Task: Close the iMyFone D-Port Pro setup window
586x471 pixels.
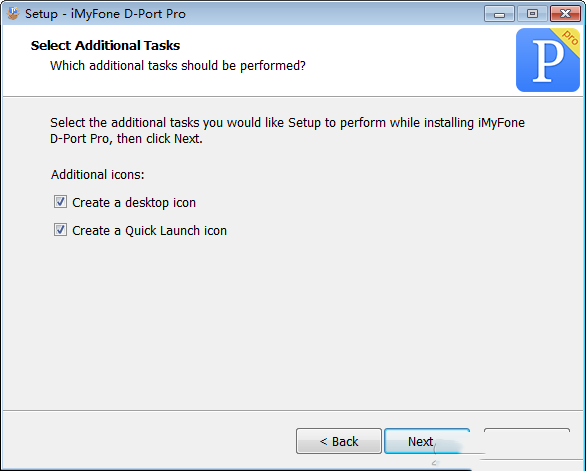Action: [x=565, y=14]
